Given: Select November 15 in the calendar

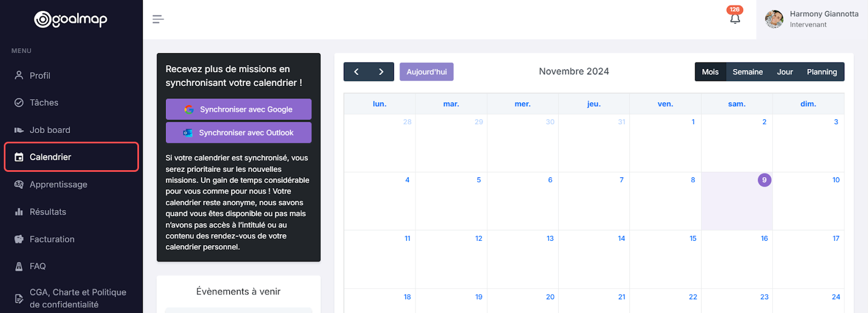Looking at the screenshot, I should tap(693, 238).
